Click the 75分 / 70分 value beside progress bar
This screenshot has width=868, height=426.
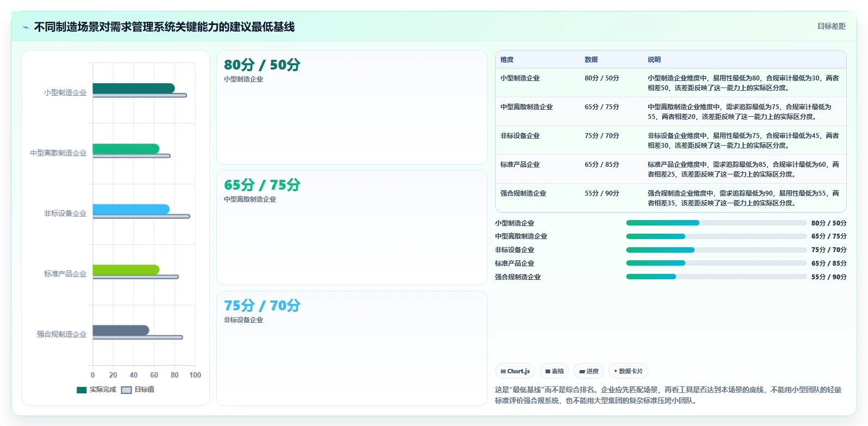tap(829, 250)
